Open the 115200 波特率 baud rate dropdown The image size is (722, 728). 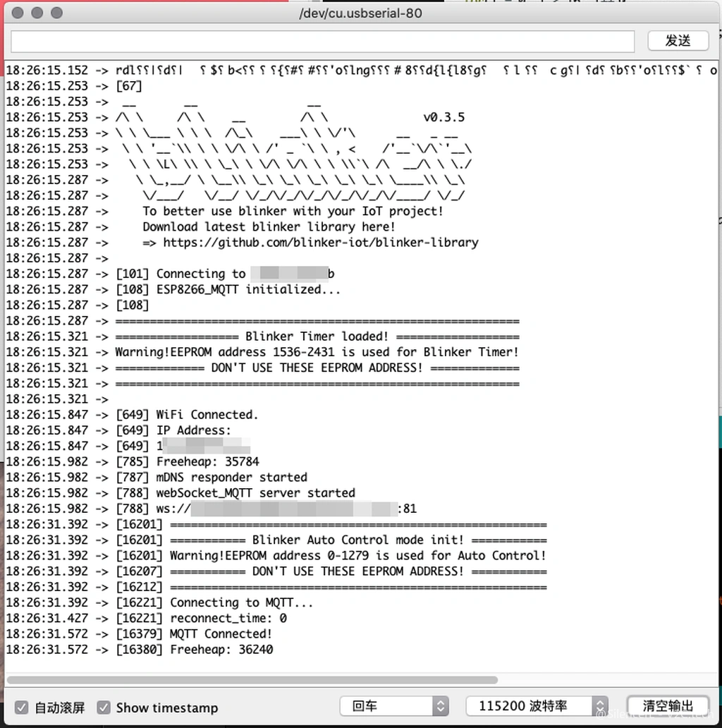click(537, 706)
